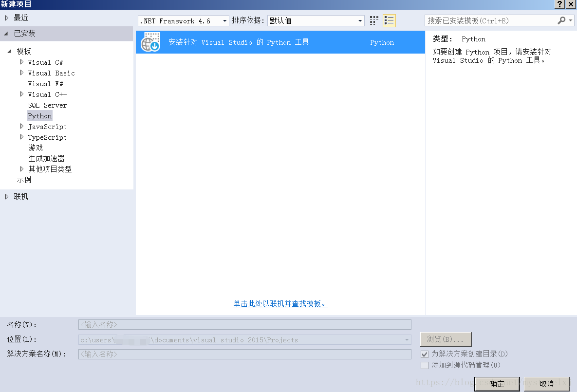Expand the JavaScript node arrow
This screenshot has width=577, height=392.
(22, 126)
